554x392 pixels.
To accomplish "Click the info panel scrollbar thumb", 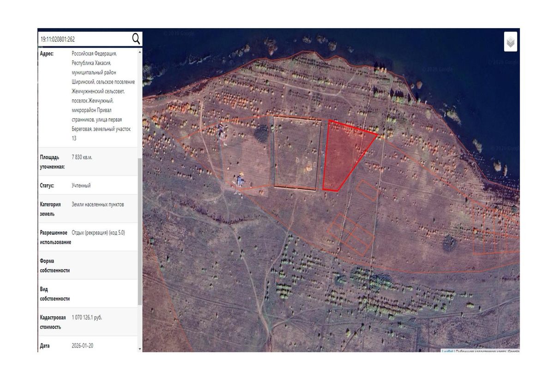I will coord(140,231).
